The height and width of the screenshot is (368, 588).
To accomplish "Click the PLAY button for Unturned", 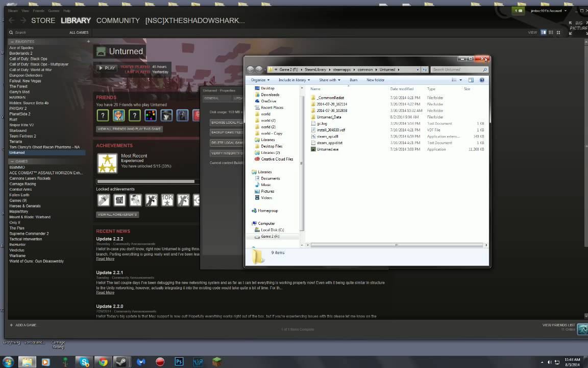I will click(107, 68).
